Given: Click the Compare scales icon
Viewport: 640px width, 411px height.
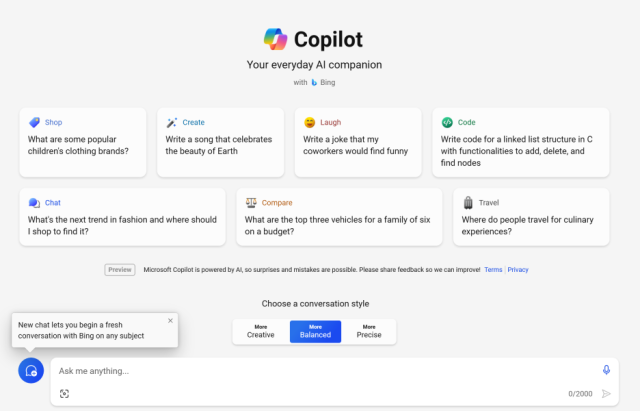Looking at the screenshot, I should (x=251, y=202).
